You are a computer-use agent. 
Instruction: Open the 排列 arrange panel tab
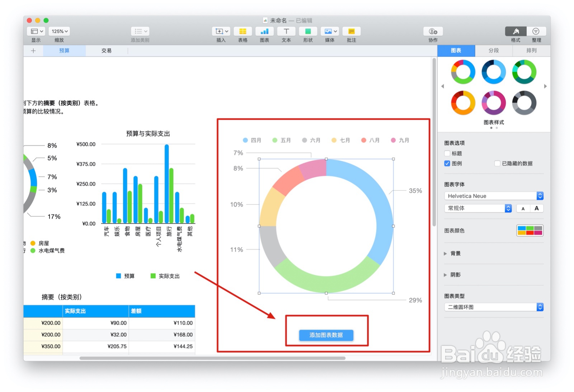click(531, 51)
